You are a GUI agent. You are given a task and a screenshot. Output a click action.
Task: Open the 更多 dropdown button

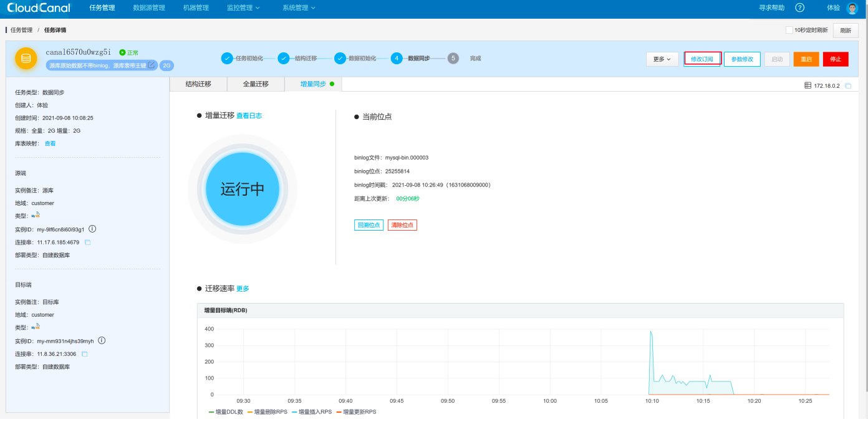[662, 59]
